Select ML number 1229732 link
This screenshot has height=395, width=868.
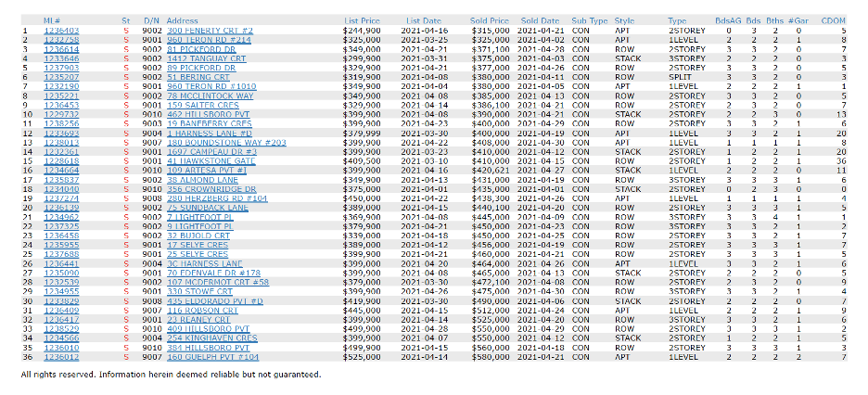(x=61, y=114)
